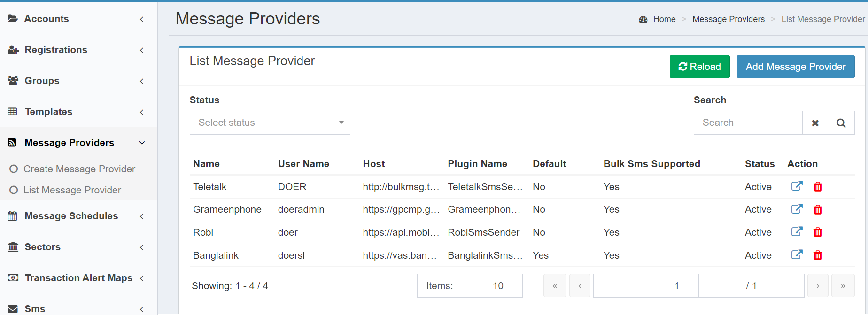Open edit icon for Grameenphone provider
The height and width of the screenshot is (315, 868).
click(x=797, y=209)
